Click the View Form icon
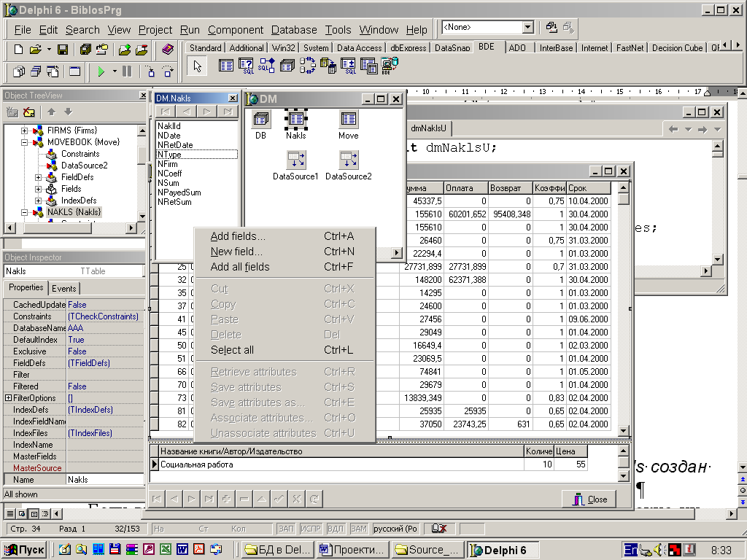The height and width of the screenshot is (560, 747). [36, 71]
